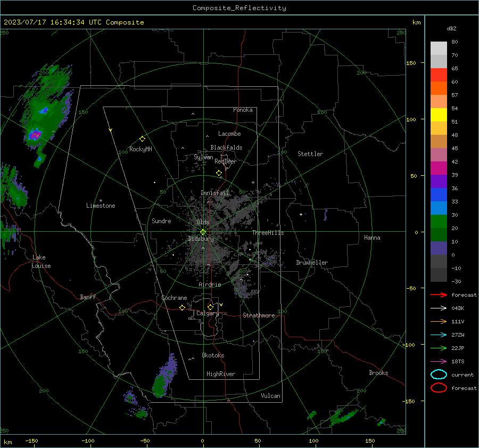Select the Hanna label on map
The height and width of the screenshot is (448, 479).
(x=372, y=238)
